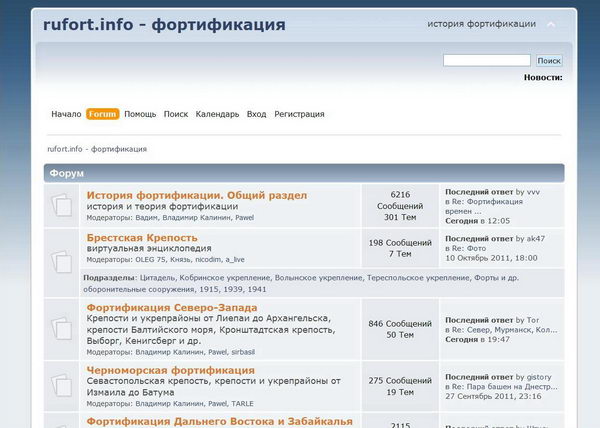Click the 10 Октябрь 2011, 18:00 timestamp

pyautogui.click(x=491, y=258)
